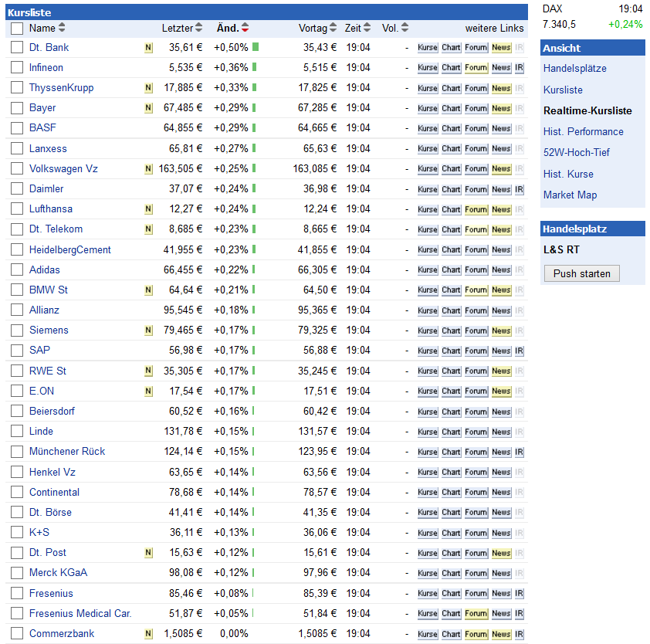Click the News icon in Infineon row
This screenshot has width=650, height=644.
click(501, 68)
